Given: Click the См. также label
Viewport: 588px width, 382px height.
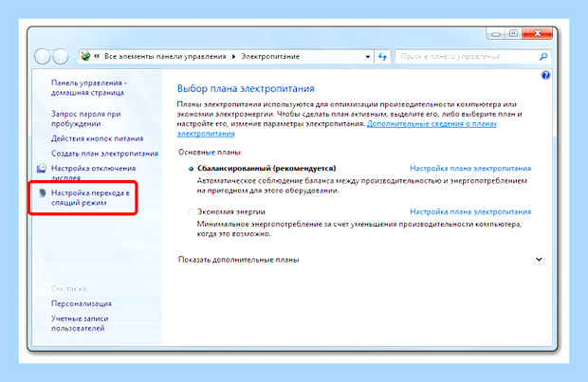Looking at the screenshot, I should 69,289.
